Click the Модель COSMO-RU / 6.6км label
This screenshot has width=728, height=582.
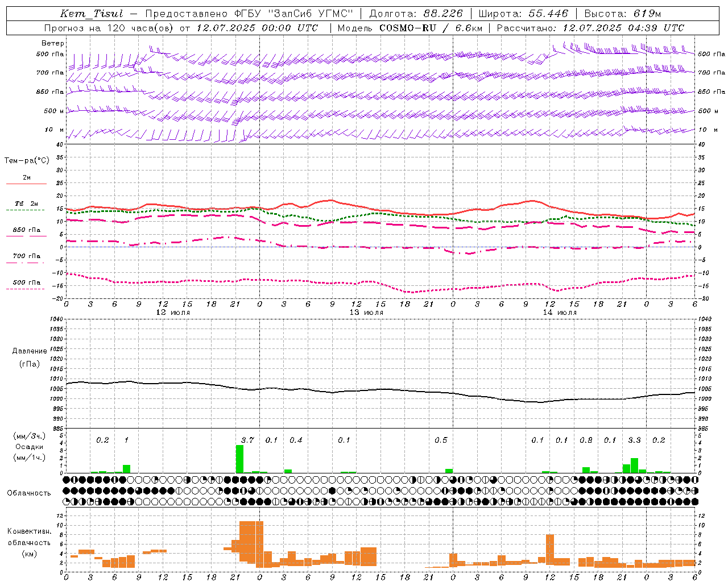409,28
